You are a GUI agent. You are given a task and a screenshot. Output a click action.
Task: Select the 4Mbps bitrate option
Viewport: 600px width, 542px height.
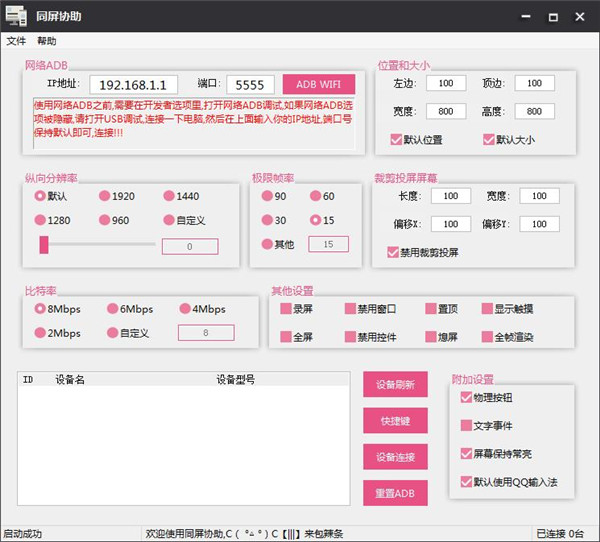[x=185, y=309]
